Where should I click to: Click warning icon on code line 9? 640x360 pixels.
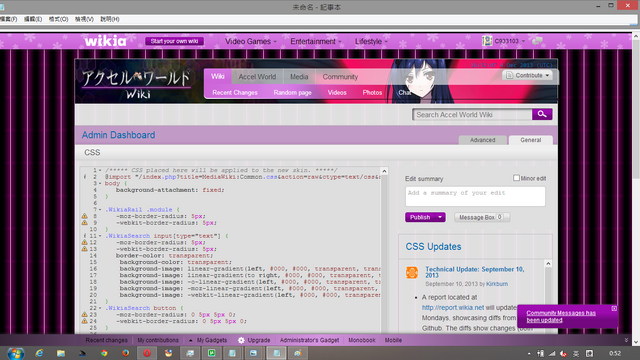pos(84,222)
